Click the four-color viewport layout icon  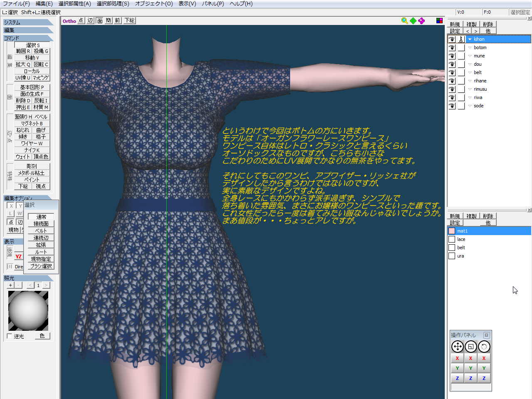(x=439, y=21)
